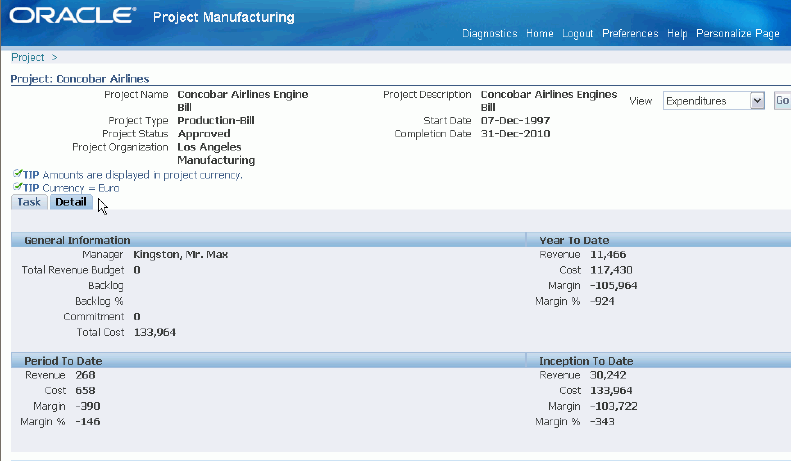The height and width of the screenshot is (461, 791).
Task: Click Amounts are displayed in project currency tip
Action: tap(142, 175)
